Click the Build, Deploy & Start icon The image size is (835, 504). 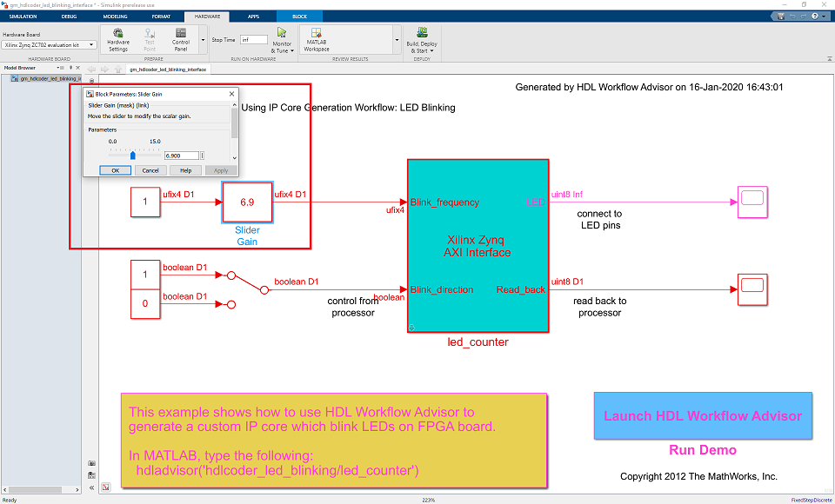[x=422, y=33]
